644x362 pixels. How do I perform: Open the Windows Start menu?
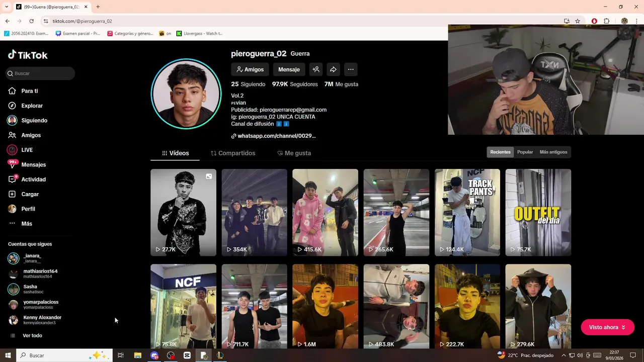[8, 355]
